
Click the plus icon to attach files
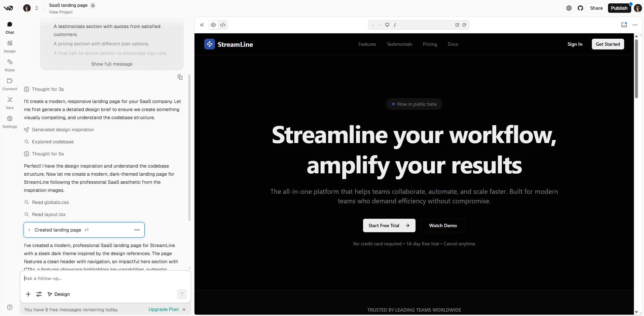28,294
